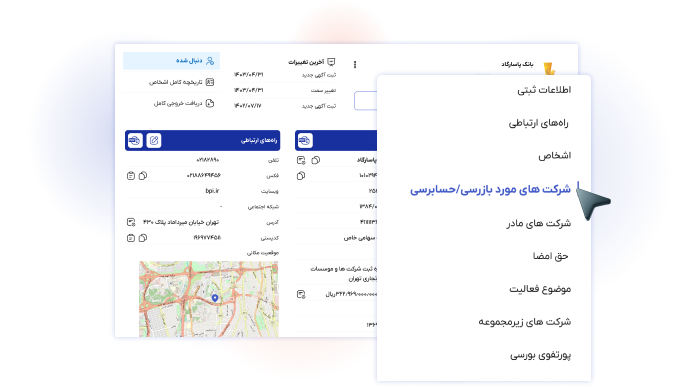Image resolution: width=694 pixels, height=388 pixels.
Task: Click the clipboard icon in the fax row
Action: [131, 176]
